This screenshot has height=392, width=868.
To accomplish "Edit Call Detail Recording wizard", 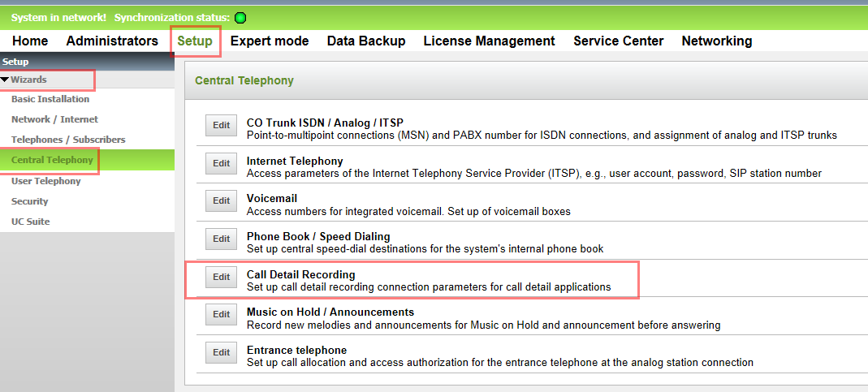I will (221, 277).
